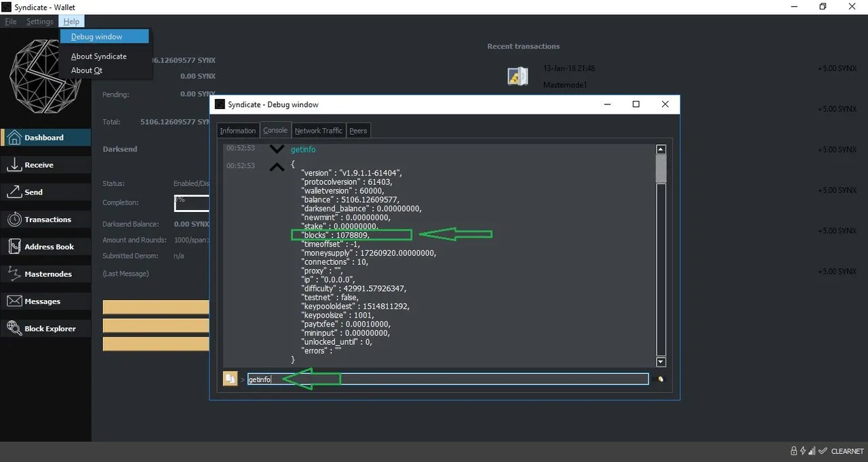Click the lightning bolt staking status icon
The image size is (868, 462).
(803, 451)
